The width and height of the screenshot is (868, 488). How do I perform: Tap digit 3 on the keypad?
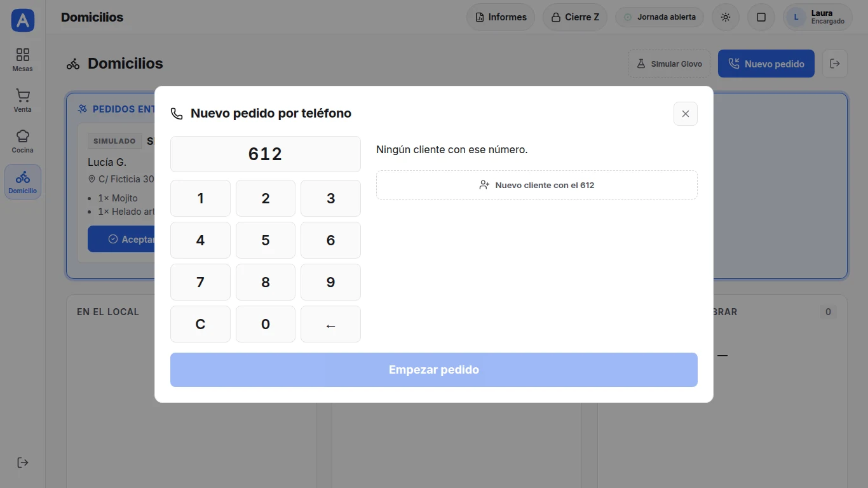[x=330, y=198]
